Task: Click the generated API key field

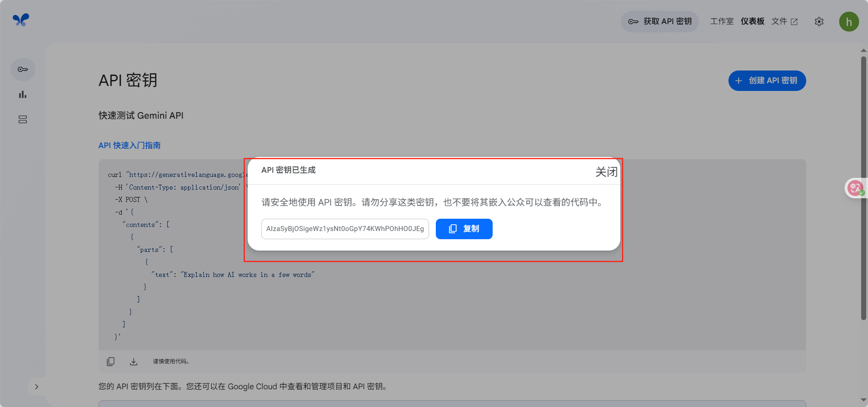Action: pyautogui.click(x=345, y=229)
